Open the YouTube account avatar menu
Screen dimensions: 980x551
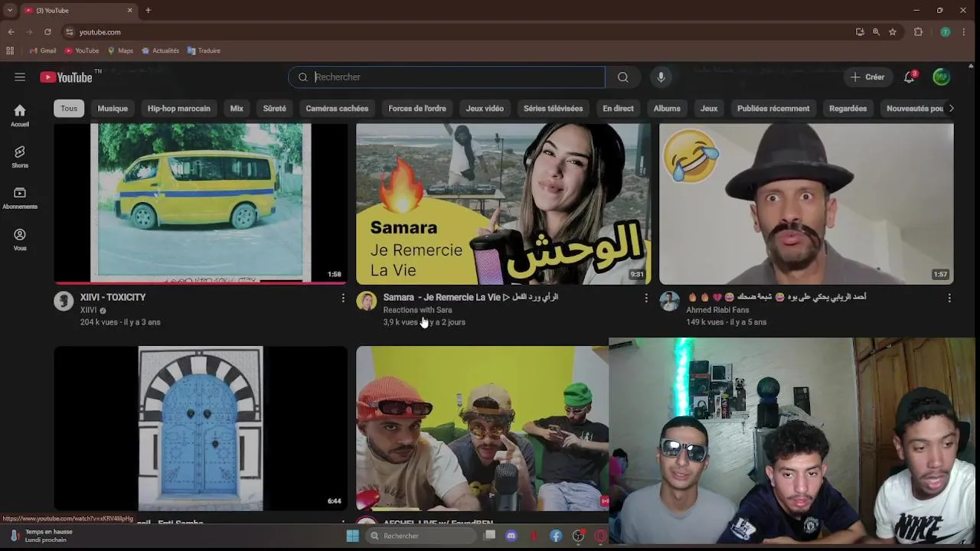pyautogui.click(x=941, y=77)
